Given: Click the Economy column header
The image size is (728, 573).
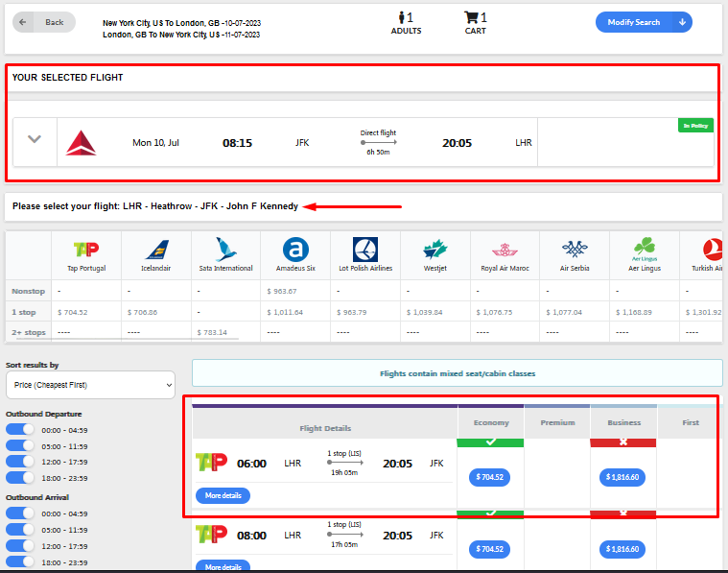Looking at the screenshot, I should tap(491, 423).
